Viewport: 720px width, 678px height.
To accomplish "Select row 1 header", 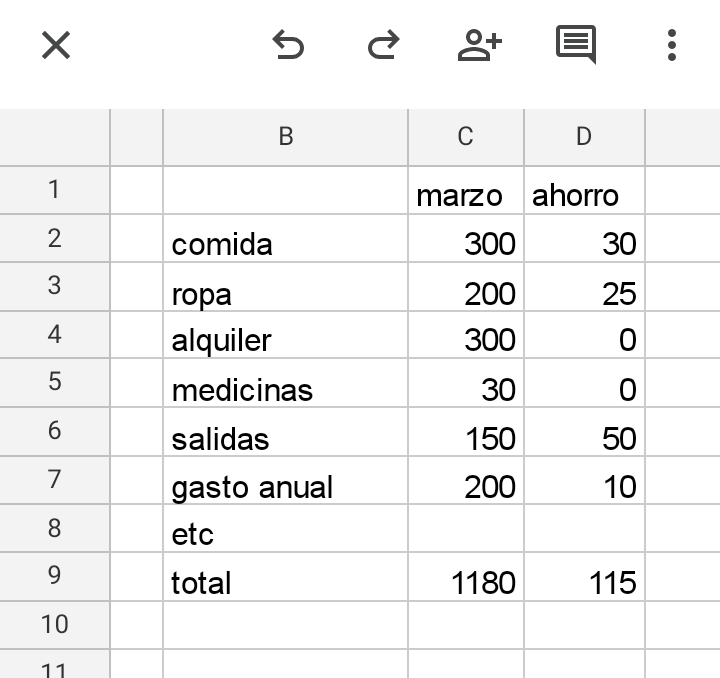I will click(x=54, y=189).
